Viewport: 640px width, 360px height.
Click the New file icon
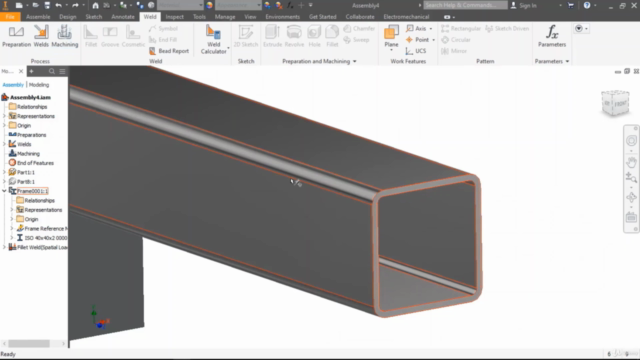(x=19, y=5)
